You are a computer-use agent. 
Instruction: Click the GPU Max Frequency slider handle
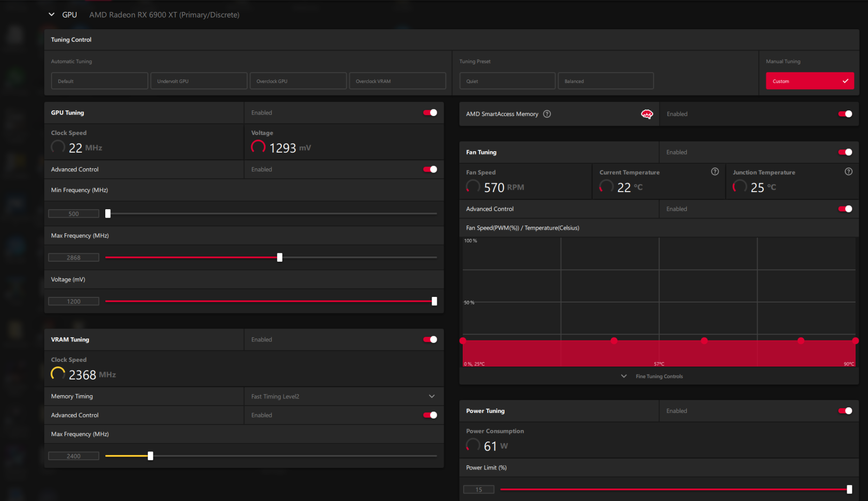click(x=280, y=257)
